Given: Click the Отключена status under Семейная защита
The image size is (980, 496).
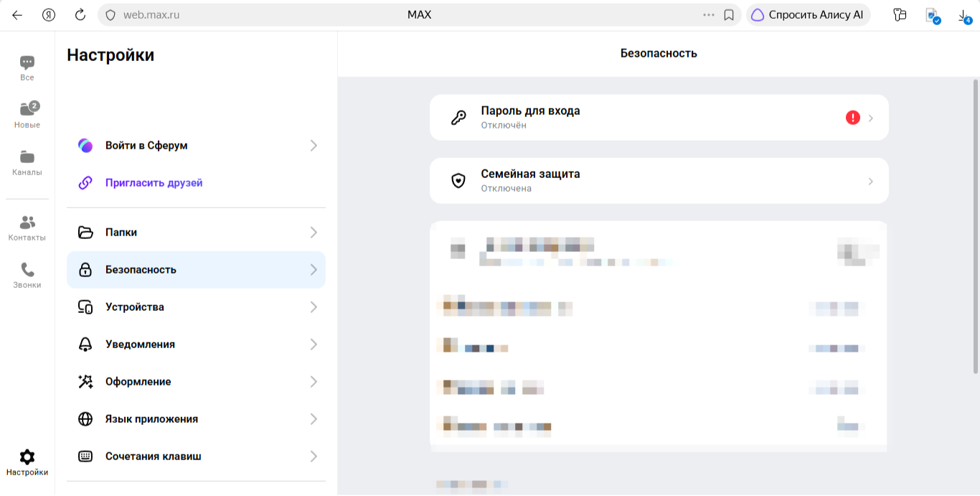Looking at the screenshot, I should click(507, 189).
